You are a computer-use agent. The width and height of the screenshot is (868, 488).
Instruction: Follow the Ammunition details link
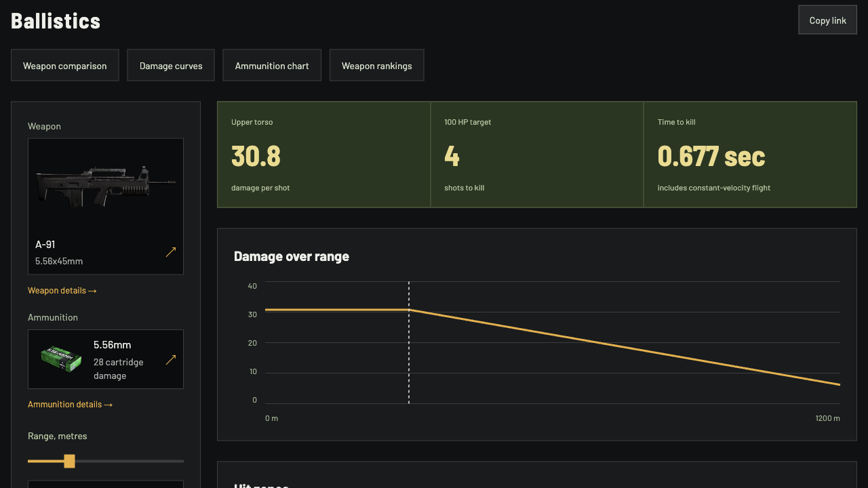coord(70,405)
